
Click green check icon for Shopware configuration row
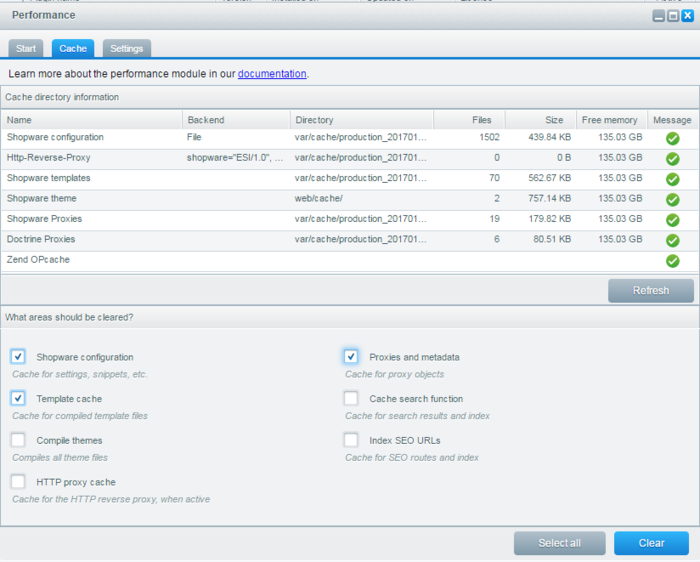tap(672, 139)
